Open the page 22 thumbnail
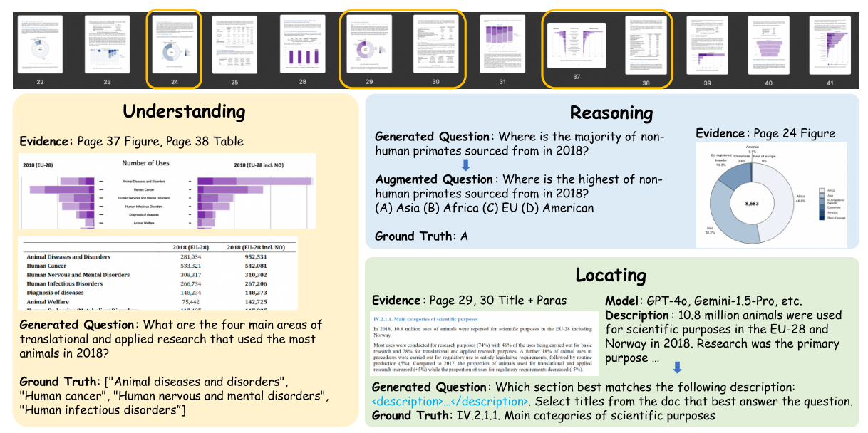868x433 pixels. (41, 44)
